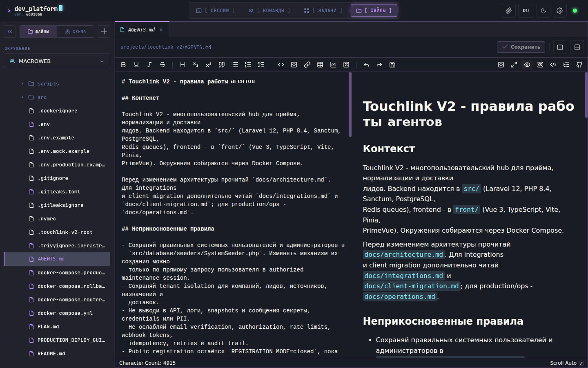The height and width of the screenshot is (368, 588).
Task: Toggle the Scroll Auto checkbox
Action: (x=581, y=363)
